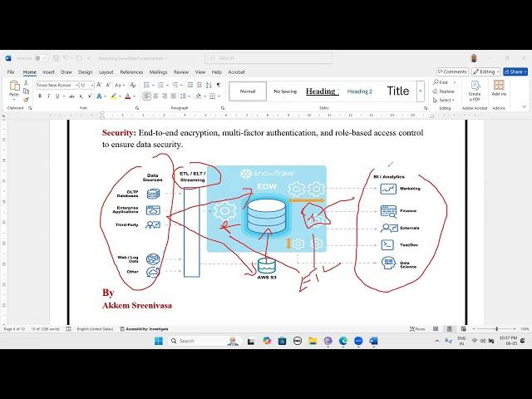Viewport: 532px width, 399px height.
Task: Toggle Italic formatting
Action: pyautogui.click(x=48, y=96)
